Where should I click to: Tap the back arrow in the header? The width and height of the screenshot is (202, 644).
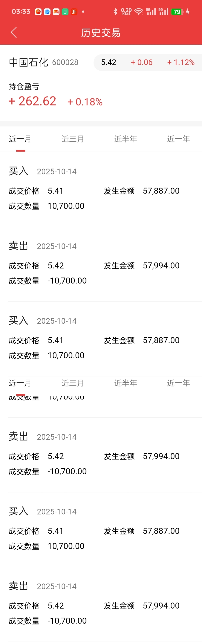pos(14,32)
